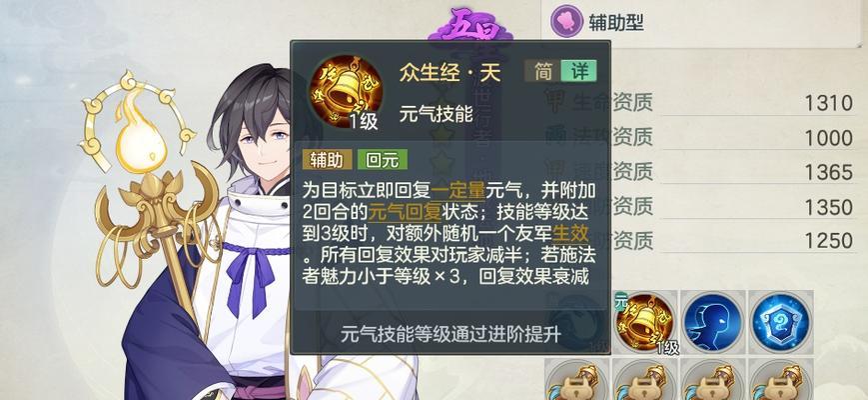The image size is (868, 400).
Task: Select the stat row showing 1365
Action: tap(701, 172)
